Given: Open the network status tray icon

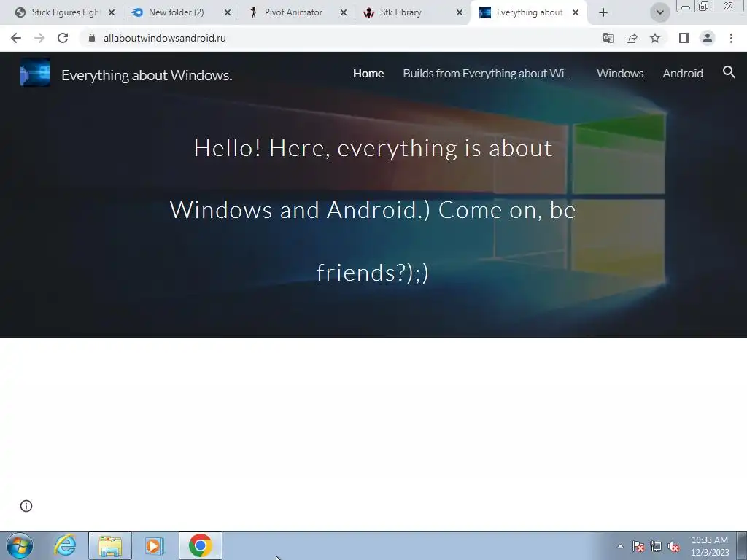Looking at the screenshot, I should (656, 546).
